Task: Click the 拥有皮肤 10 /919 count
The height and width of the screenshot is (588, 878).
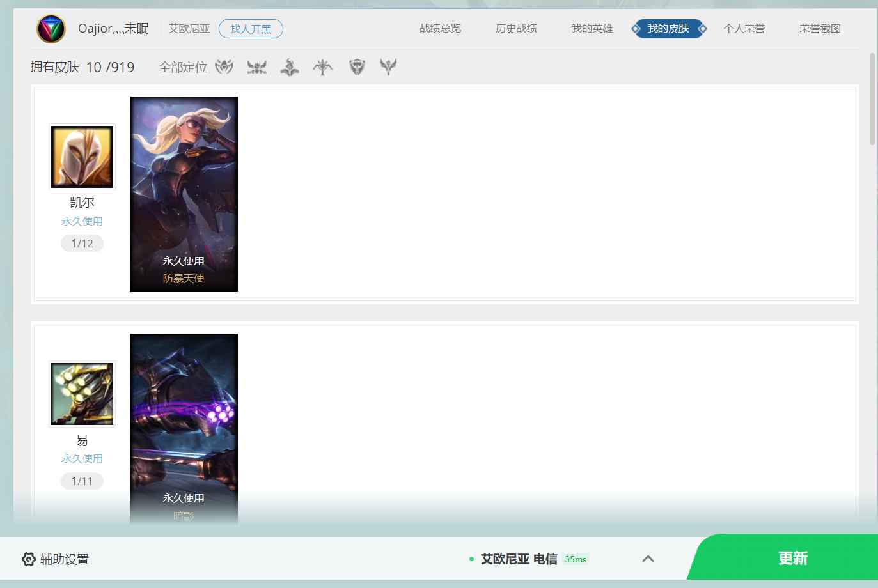Action: [82, 67]
